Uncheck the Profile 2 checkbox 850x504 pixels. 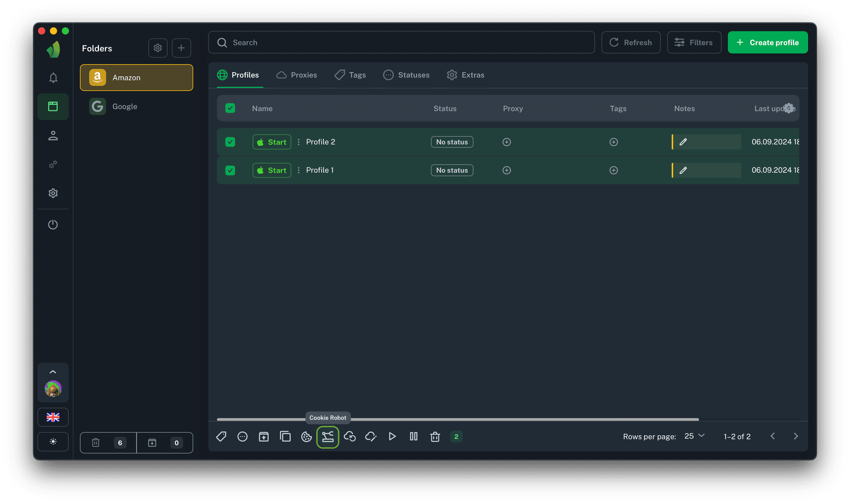pyautogui.click(x=230, y=142)
